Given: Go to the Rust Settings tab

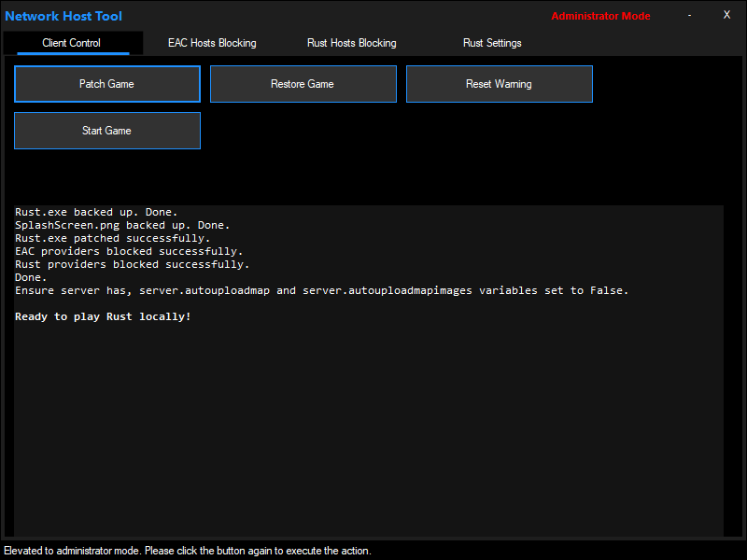Looking at the screenshot, I should coord(492,43).
